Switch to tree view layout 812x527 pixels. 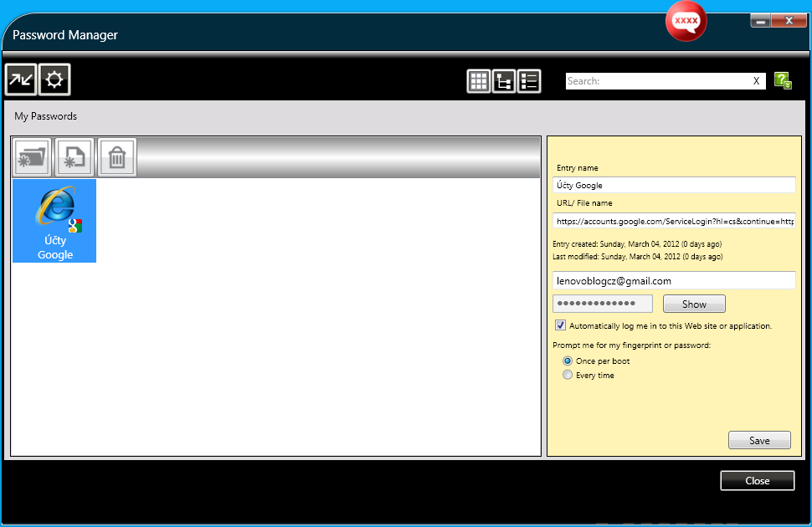pyautogui.click(x=504, y=81)
